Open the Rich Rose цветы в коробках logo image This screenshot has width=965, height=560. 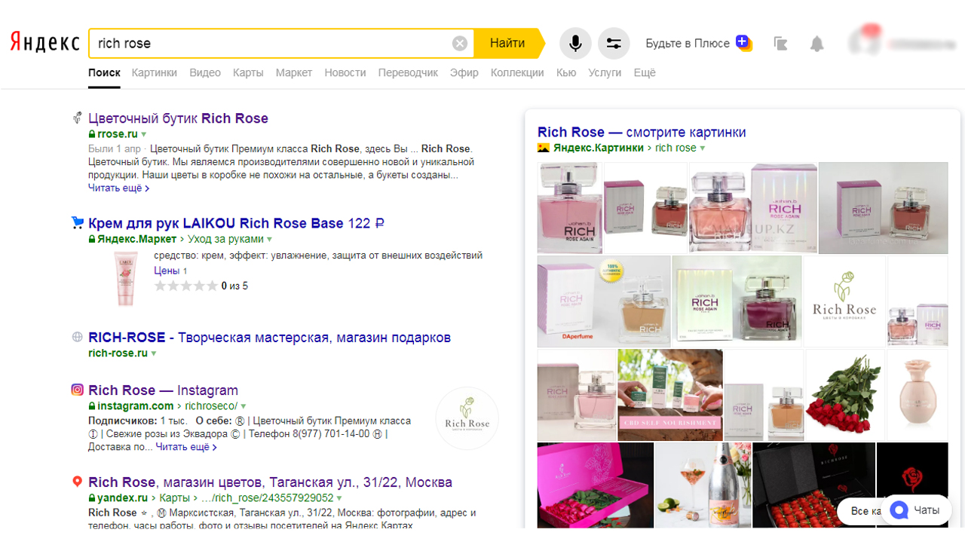[844, 301]
